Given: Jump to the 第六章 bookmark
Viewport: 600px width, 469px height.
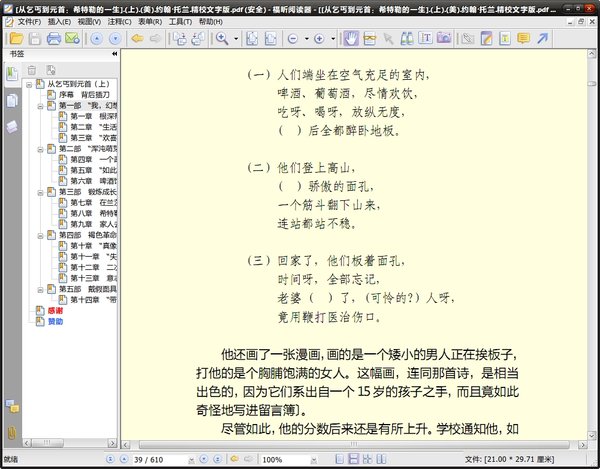Looking at the screenshot, I should click(93, 181).
